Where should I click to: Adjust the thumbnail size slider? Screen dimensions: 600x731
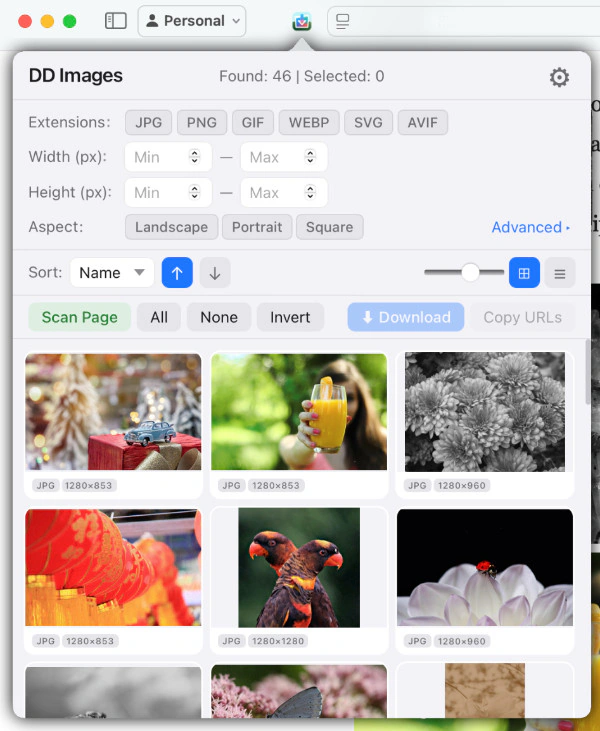[x=470, y=273]
